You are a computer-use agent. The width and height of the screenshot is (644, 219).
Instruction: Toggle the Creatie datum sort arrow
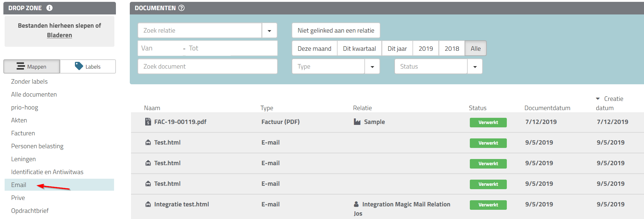coord(598,99)
